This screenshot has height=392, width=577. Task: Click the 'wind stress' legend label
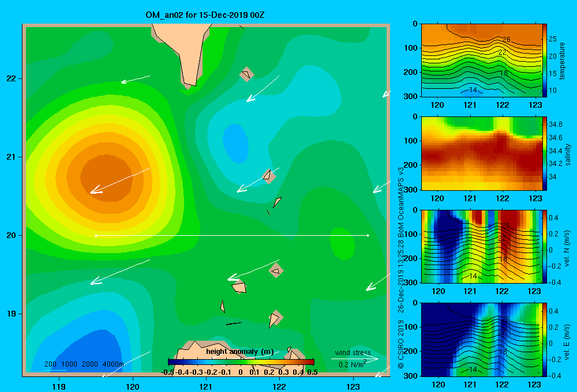pyautogui.click(x=353, y=353)
